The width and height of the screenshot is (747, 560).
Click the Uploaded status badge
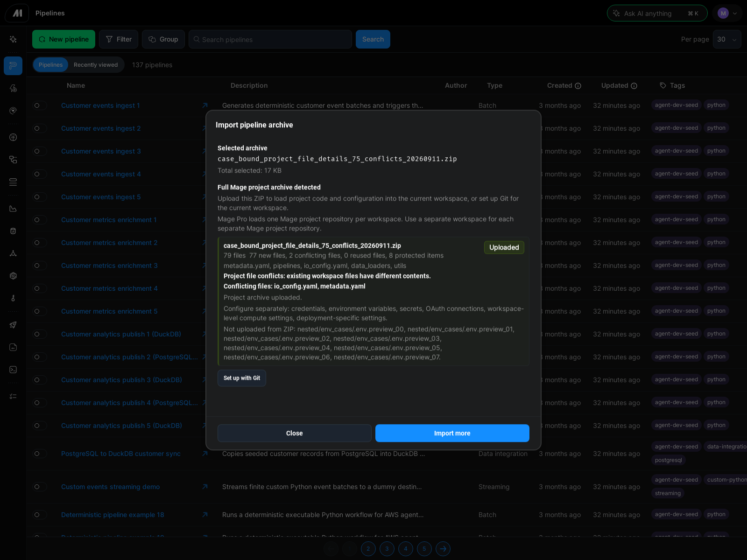point(504,247)
